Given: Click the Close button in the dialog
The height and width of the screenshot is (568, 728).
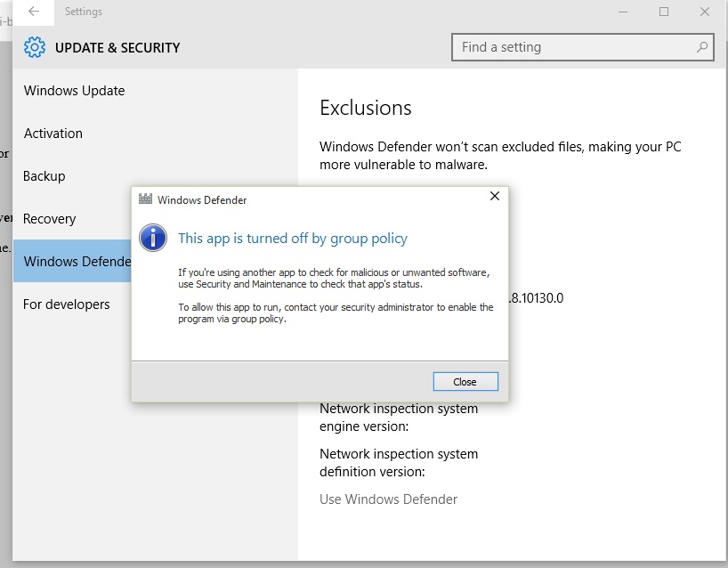Looking at the screenshot, I should (x=465, y=381).
